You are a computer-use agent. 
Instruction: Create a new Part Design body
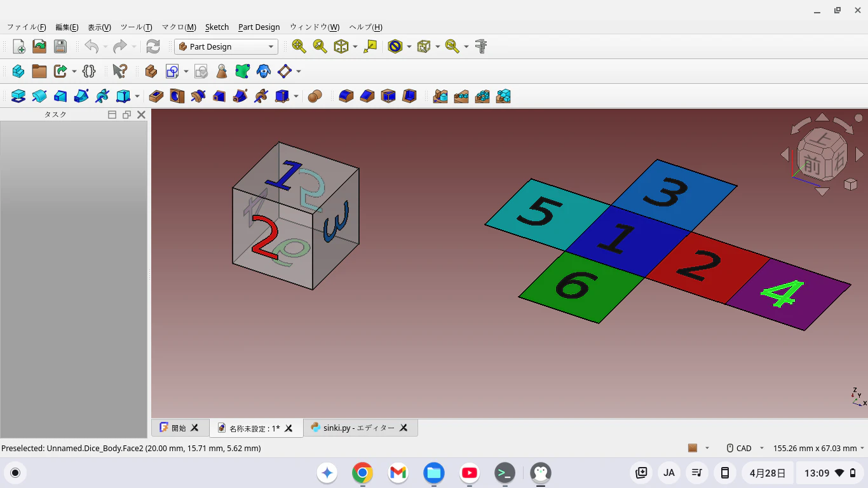pos(151,71)
